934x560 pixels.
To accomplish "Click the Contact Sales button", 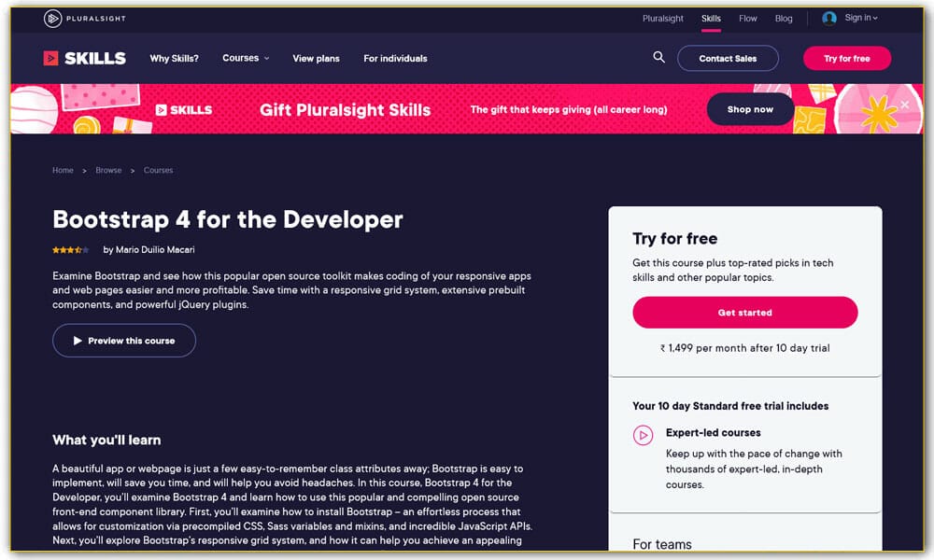I will coord(728,58).
